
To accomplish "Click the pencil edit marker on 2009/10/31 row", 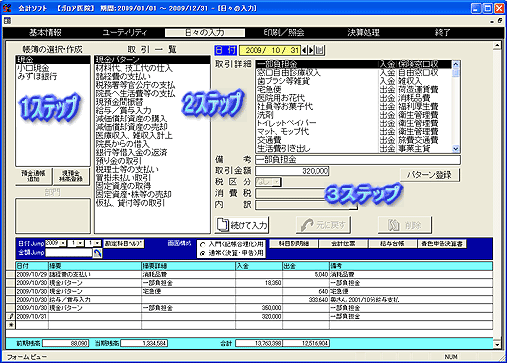I will point(11,316).
